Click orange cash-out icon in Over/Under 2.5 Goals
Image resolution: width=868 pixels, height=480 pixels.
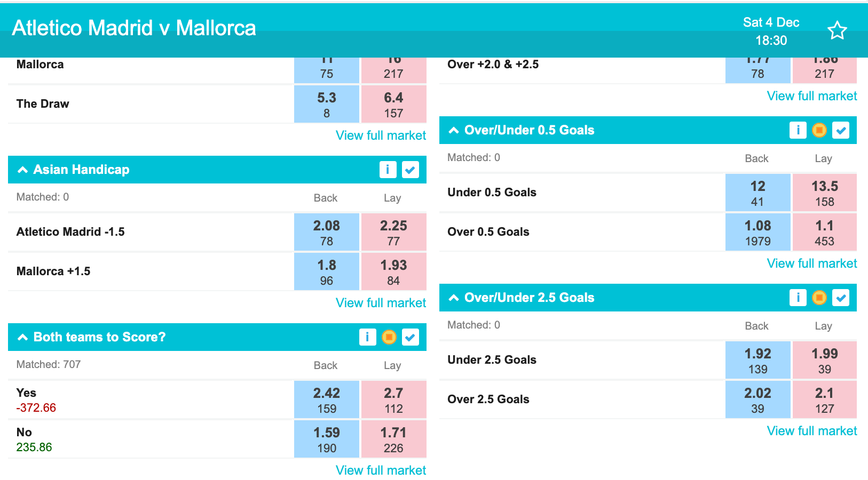819,298
